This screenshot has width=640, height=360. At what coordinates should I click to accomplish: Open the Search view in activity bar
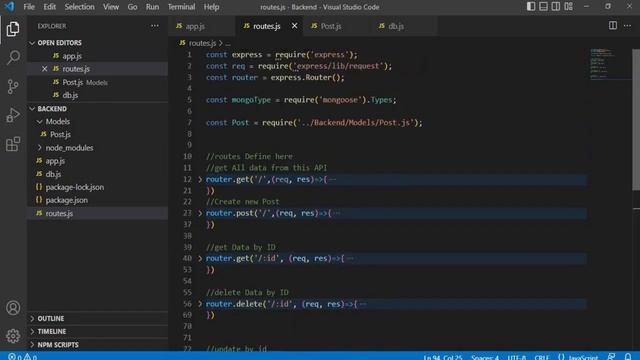click(x=13, y=58)
